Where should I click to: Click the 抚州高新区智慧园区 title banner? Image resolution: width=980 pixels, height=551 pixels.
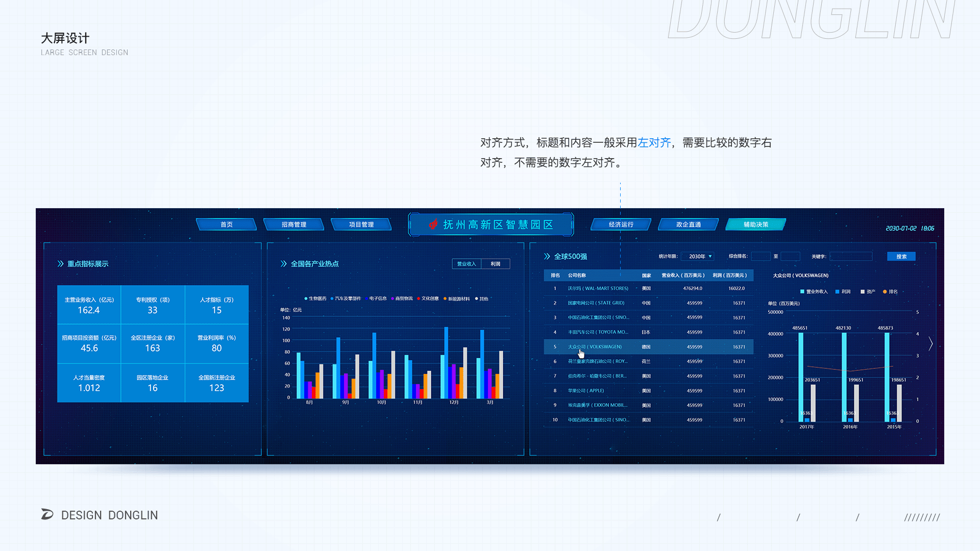[491, 224]
